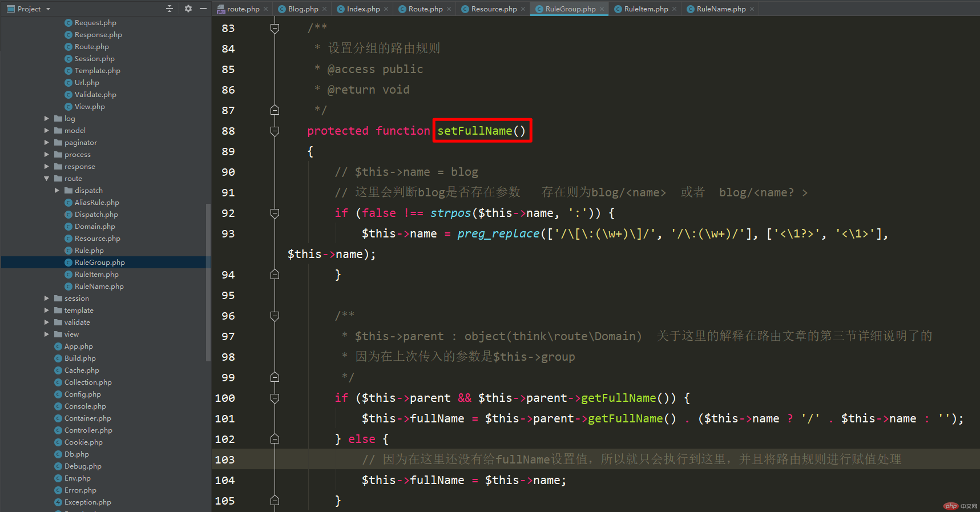Click the doc comment end fold marker at line 87

[x=275, y=110]
